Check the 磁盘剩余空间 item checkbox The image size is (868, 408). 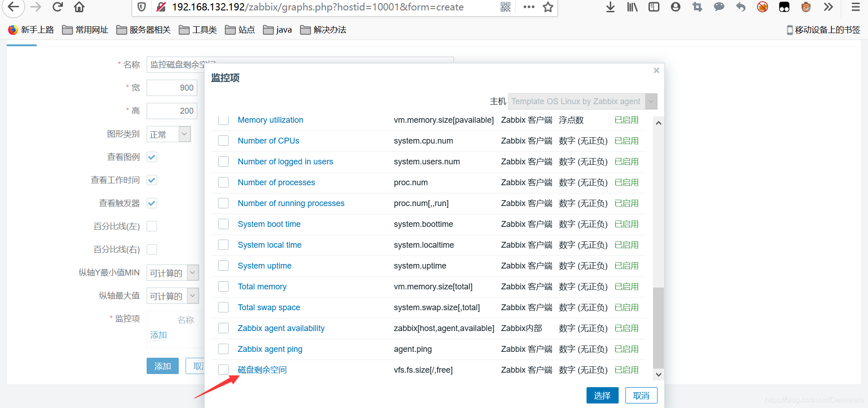click(223, 370)
